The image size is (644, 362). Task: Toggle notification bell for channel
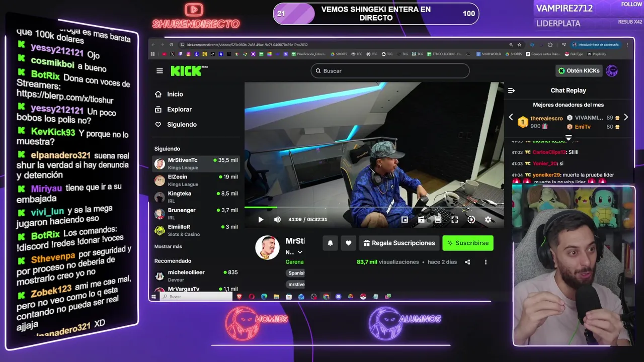point(330,243)
